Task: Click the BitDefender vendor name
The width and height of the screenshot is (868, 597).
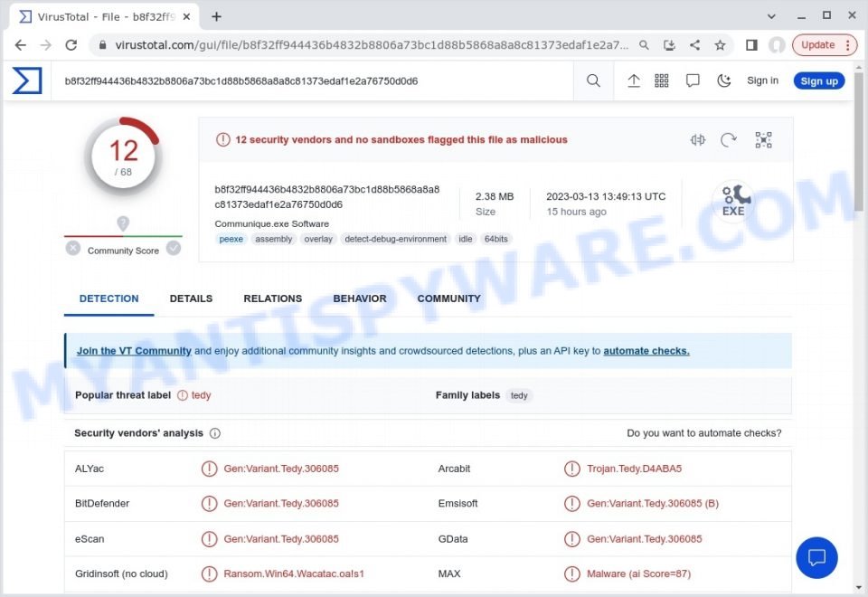Action: (x=102, y=504)
